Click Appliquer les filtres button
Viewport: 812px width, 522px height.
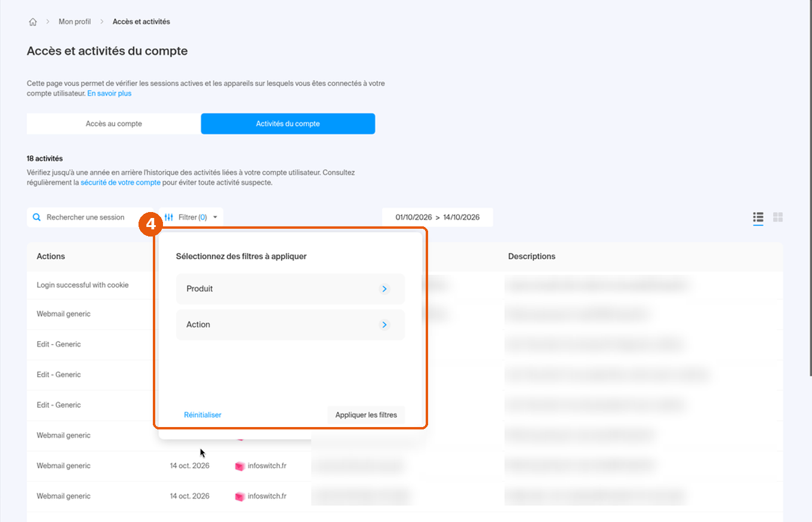pos(366,414)
